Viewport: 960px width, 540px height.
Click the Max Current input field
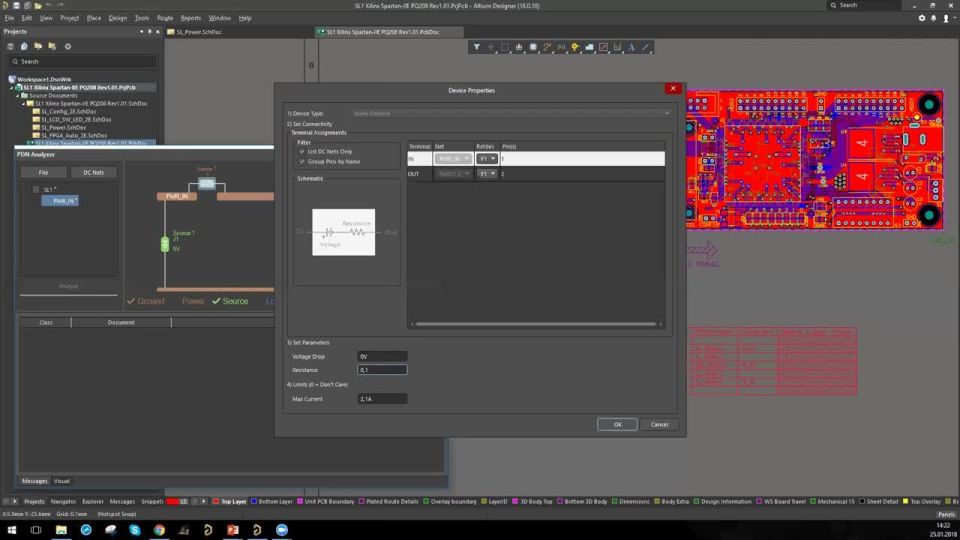[382, 399]
